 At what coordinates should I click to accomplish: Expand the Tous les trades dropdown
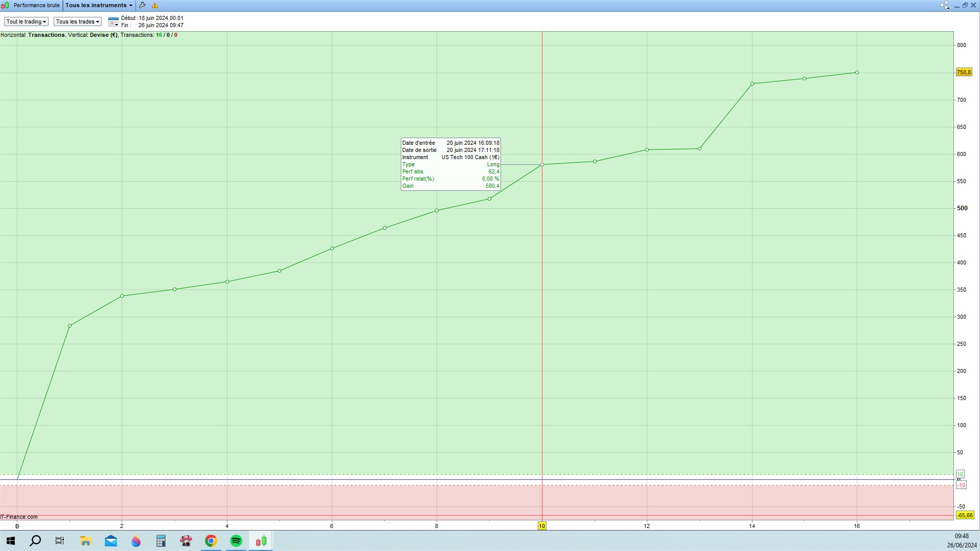point(78,21)
